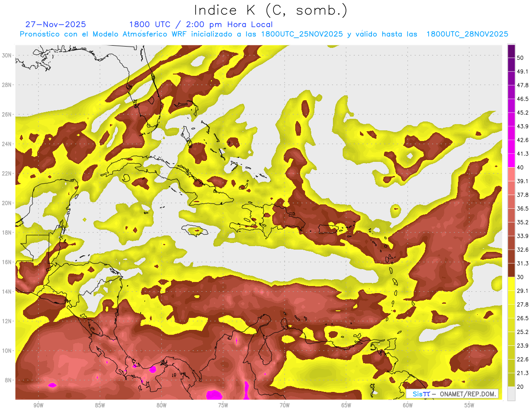
Task: Click the magenta colorbar swatch between 40 and 41.3
Action: [511, 160]
